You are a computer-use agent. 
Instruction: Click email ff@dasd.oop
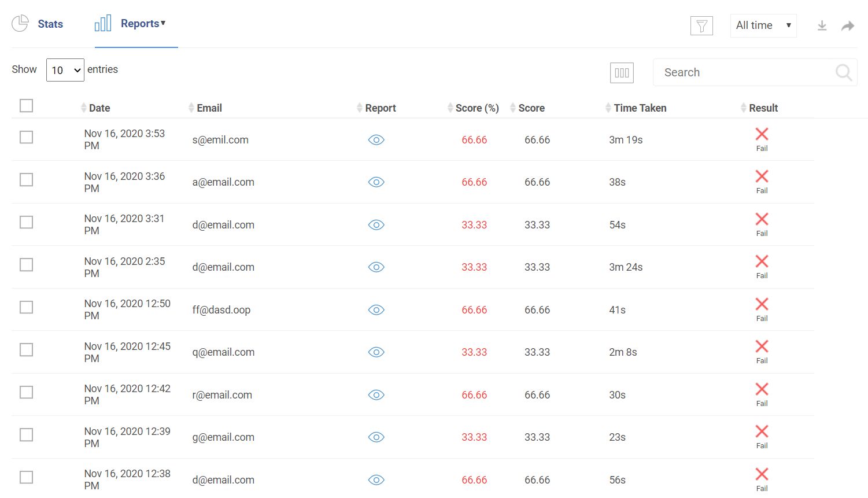pyautogui.click(x=221, y=310)
